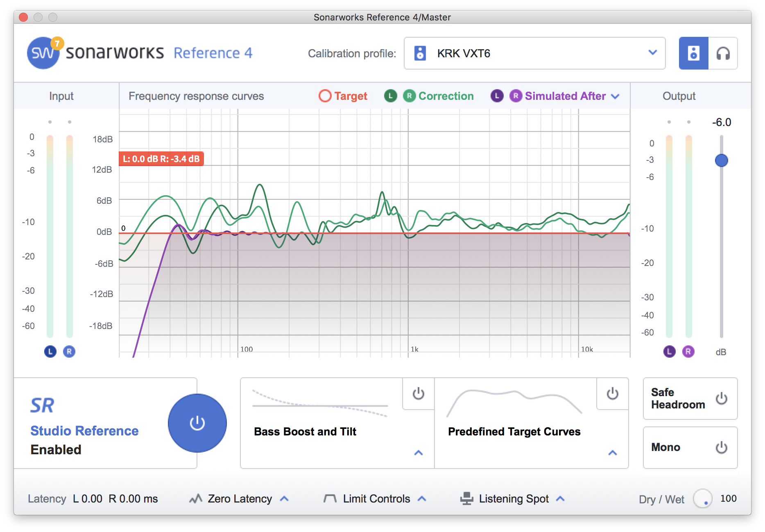Click the red L/R level offset label
The image size is (765, 532).
point(161,159)
